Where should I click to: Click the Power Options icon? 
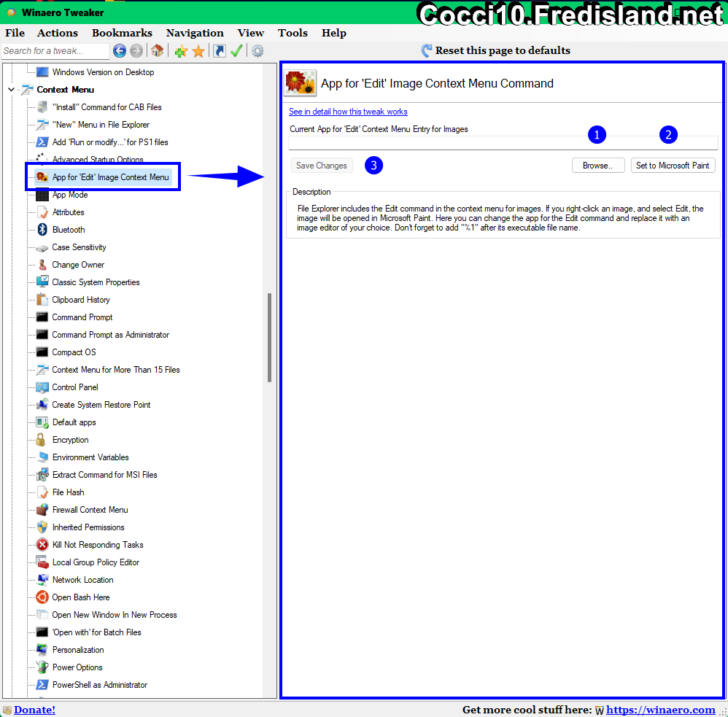42,667
